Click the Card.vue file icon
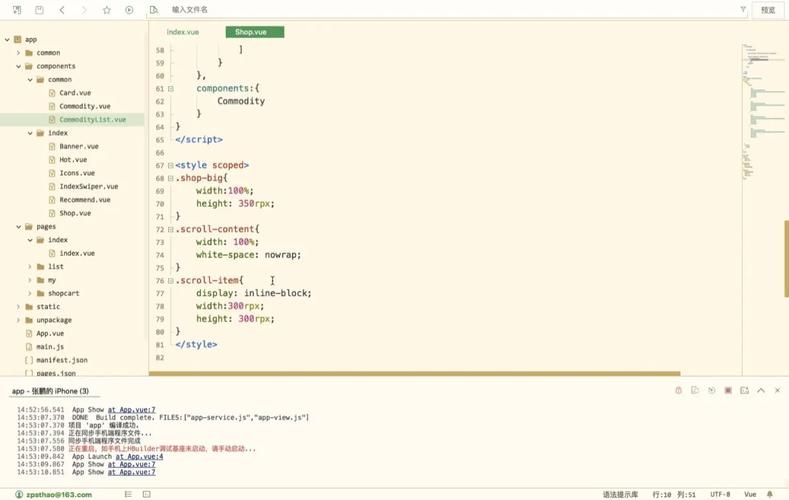The height and width of the screenshot is (500, 789). (x=52, y=93)
